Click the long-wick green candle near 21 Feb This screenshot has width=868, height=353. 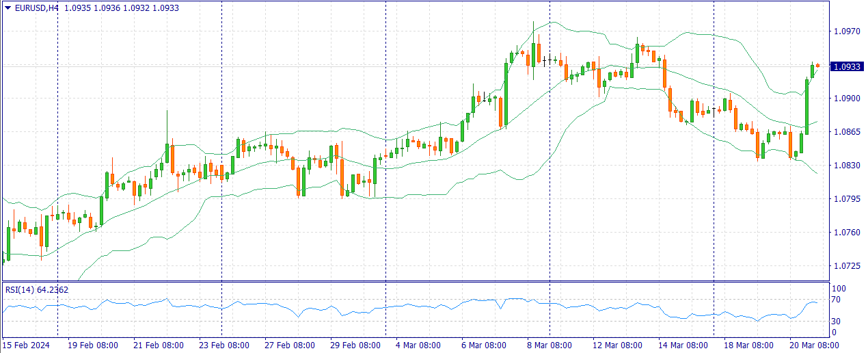pyautogui.click(x=166, y=152)
